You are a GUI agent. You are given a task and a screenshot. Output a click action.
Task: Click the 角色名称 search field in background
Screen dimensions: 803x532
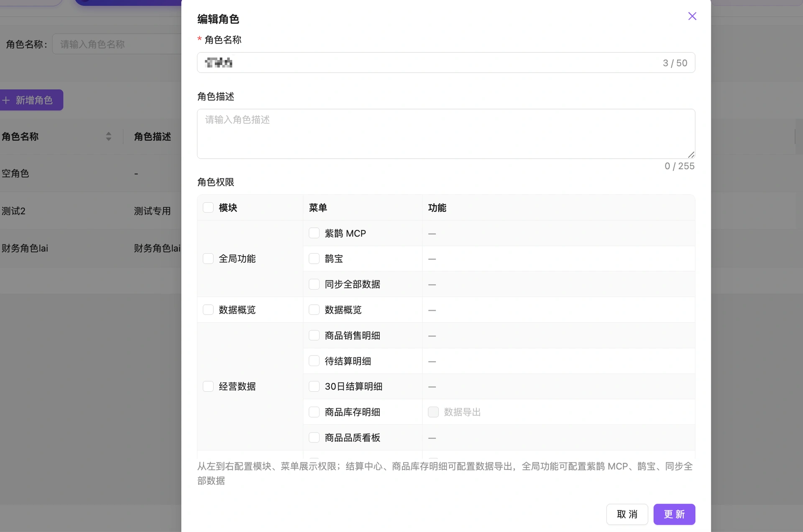(x=117, y=44)
